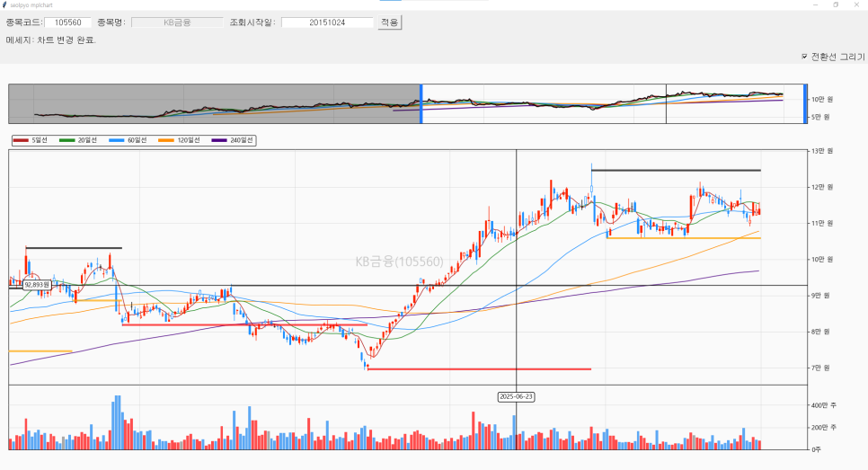
Task: Click the blue 60일선 legend swatch
Action: (117, 140)
